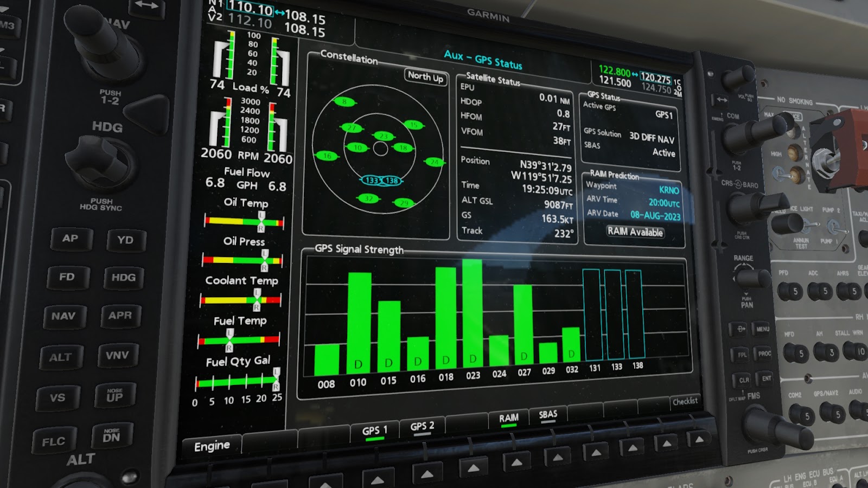
Task: Pull the PFD circuit breaker
Action: (791, 292)
